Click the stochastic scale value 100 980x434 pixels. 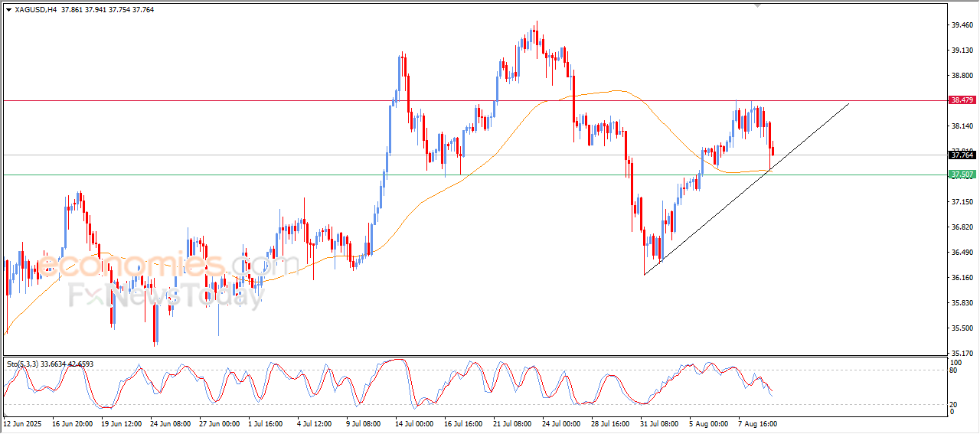(956, 362)
